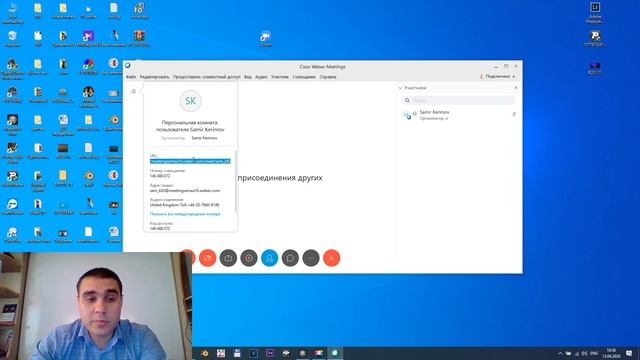The image size is (640, 360).
Task: Maximize the Cisco Webex Meetings window
Action: click(x=506, y=66)
